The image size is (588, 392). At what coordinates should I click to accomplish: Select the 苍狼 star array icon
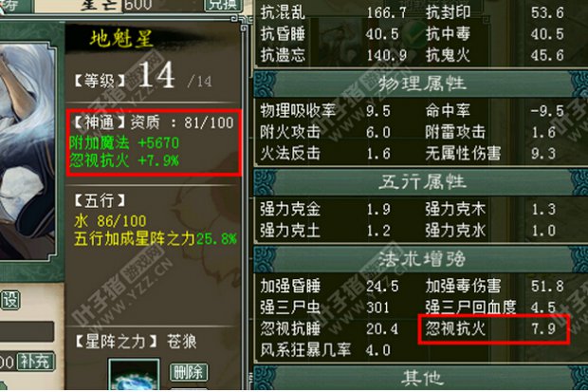pos(134,374)
